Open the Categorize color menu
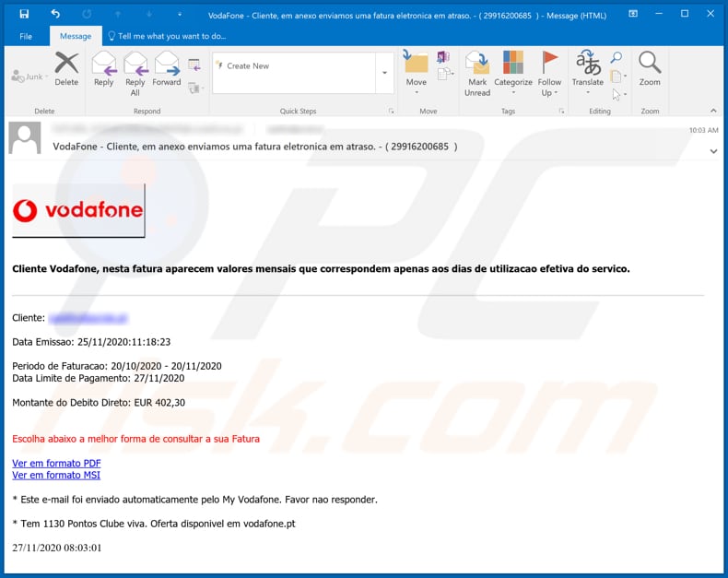728x578 pixels. tap(513, 73)
